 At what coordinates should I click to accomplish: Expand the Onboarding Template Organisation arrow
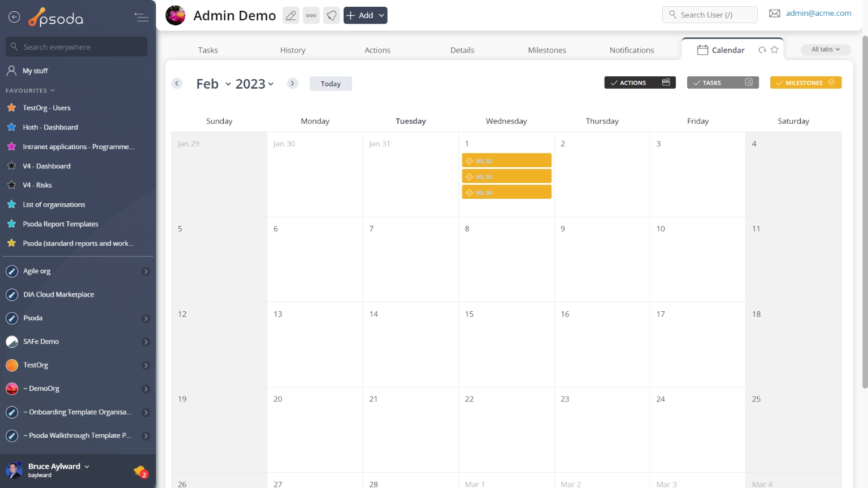(x=146, y=412)
